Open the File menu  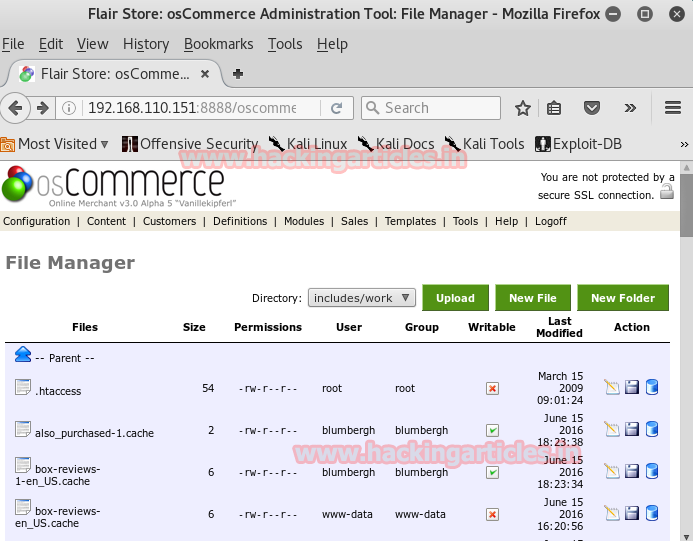coord(13,44)
